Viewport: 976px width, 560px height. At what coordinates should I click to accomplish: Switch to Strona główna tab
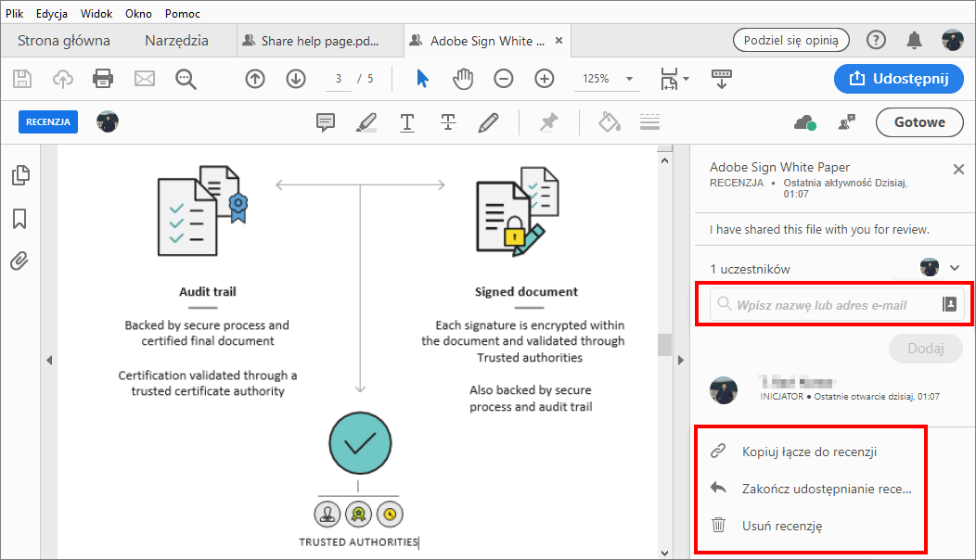pos(63,41)
